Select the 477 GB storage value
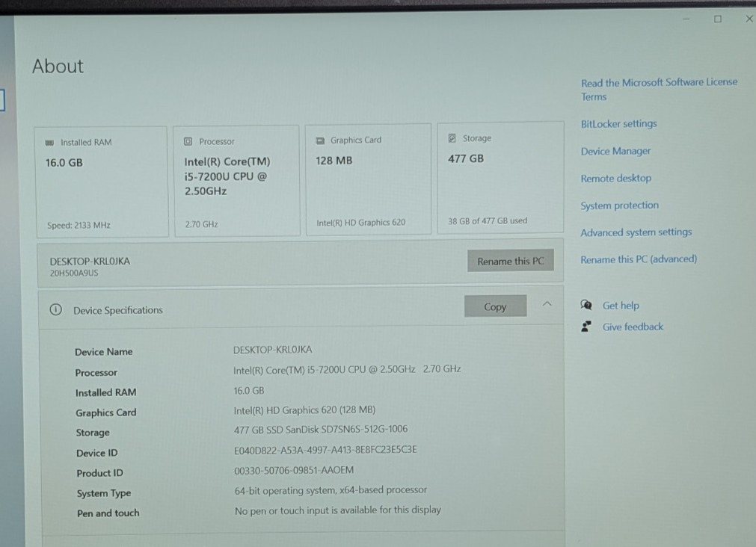This screenshot has height=547, width=756. pyautogui.click(x=466, y=158)
